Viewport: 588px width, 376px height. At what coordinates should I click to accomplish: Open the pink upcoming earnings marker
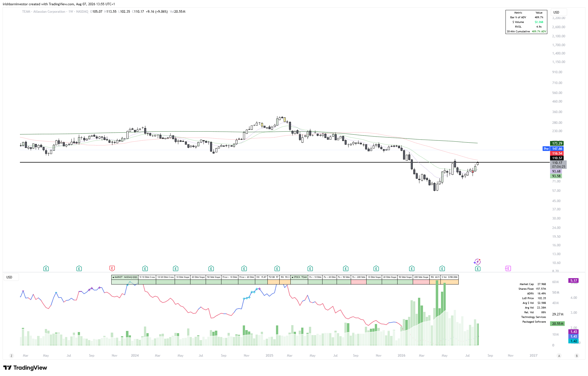[508, 268]
